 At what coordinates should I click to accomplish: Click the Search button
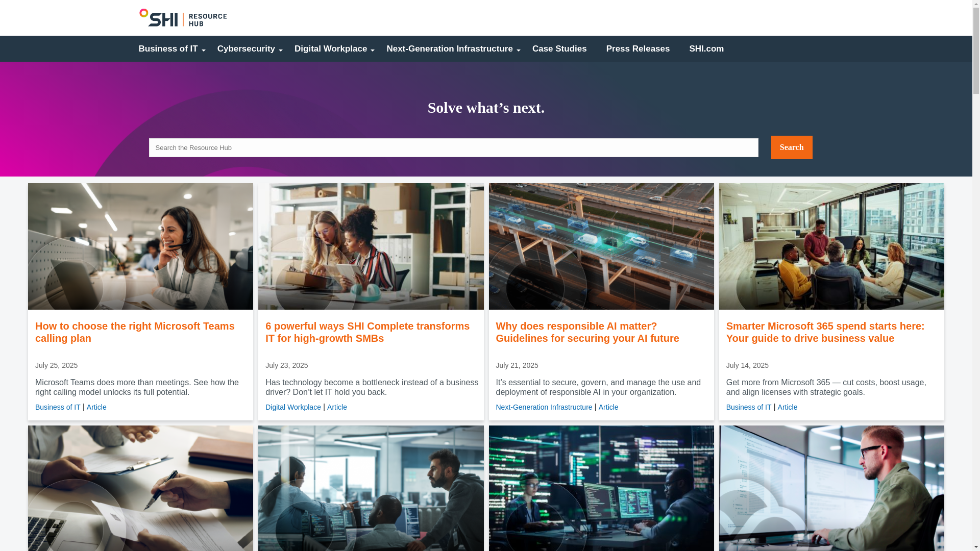(x=792, y=147)
